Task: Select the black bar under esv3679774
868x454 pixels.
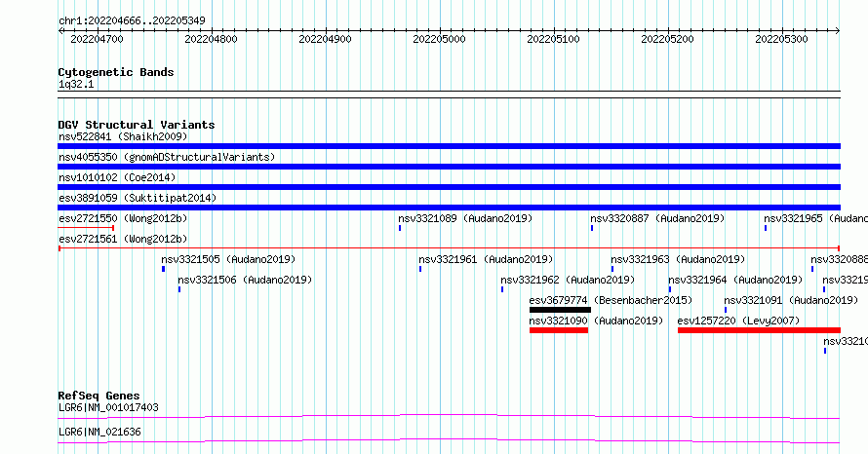Action: click(560, 310)
